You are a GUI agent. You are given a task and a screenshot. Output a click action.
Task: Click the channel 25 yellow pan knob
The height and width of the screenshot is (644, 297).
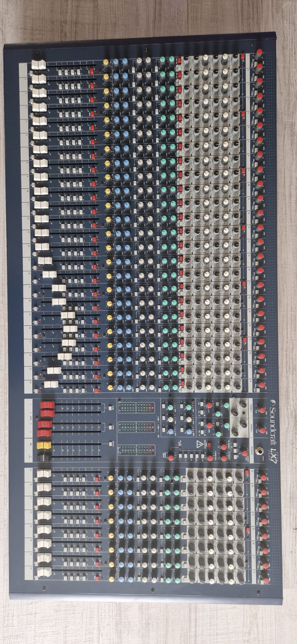(111, 478)
